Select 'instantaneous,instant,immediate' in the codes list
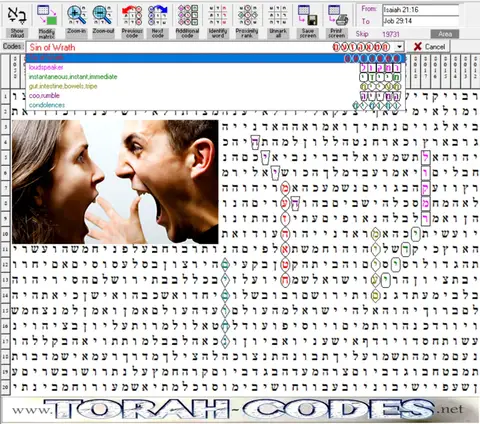The width and height of the screenshot is (480, 424). tap(215, 77)
